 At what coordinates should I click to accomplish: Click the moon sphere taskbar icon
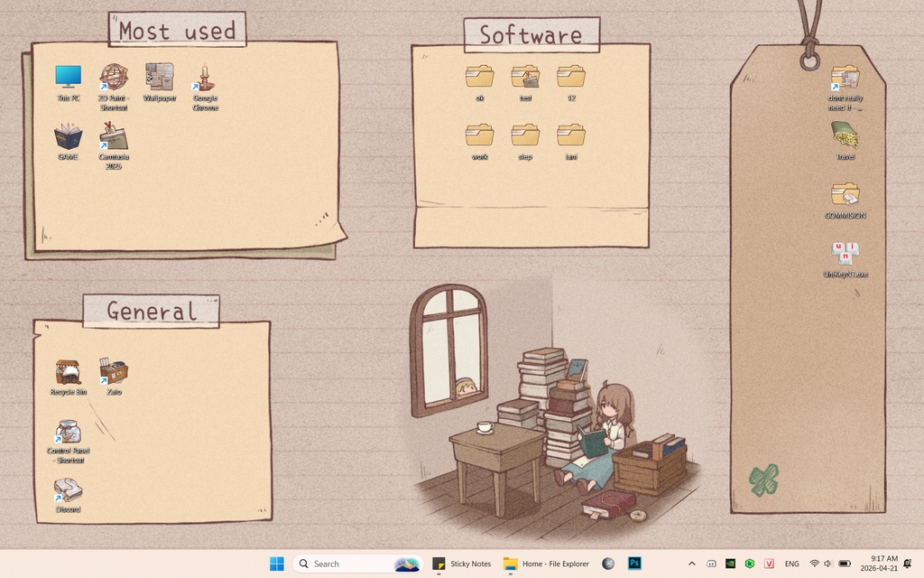607,564
